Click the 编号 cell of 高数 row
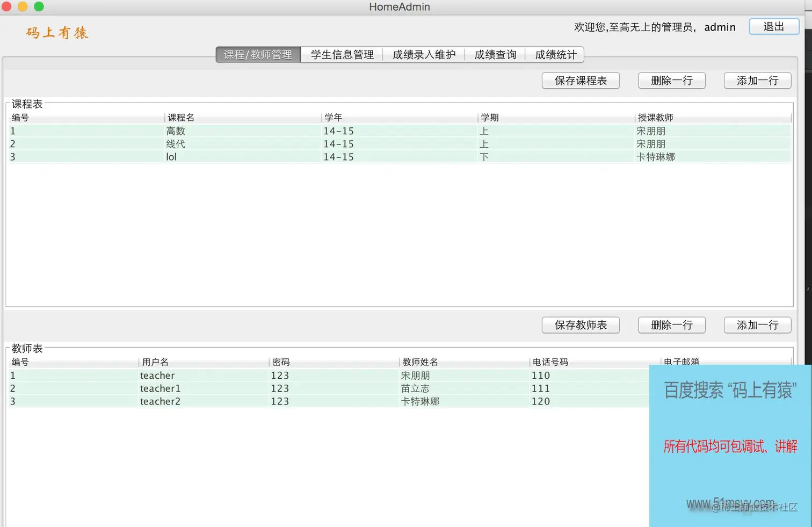 [86, 131]
